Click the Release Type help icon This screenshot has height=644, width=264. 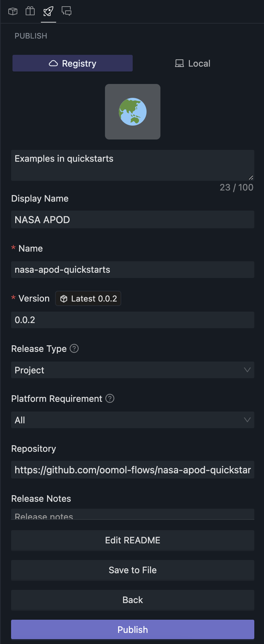[74, 348]
